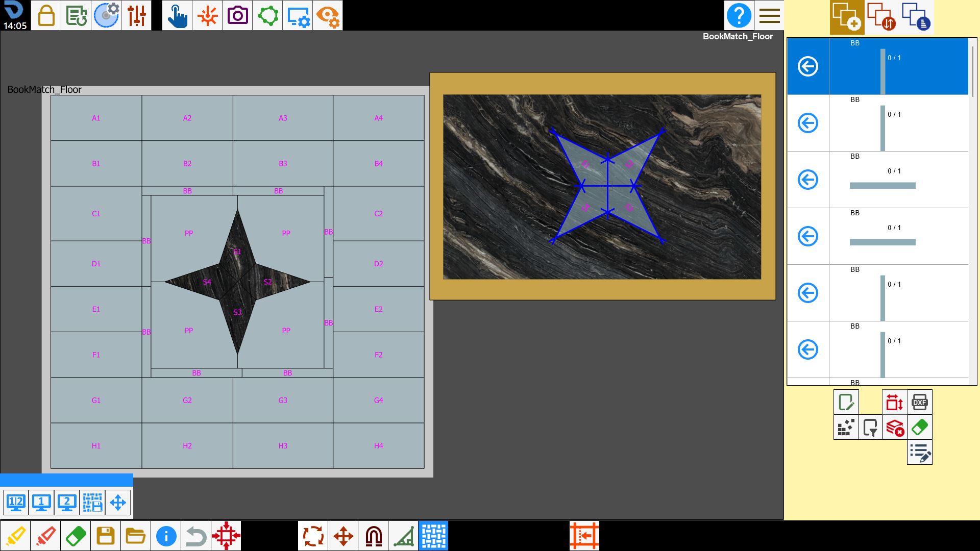Click the yellow floppy disk save icon

pos(106,536)
